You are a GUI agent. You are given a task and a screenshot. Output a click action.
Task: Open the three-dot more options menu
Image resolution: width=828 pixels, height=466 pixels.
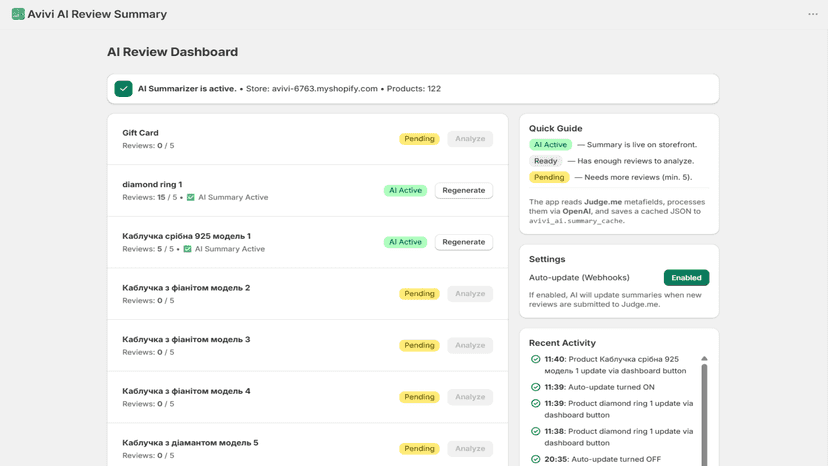[813, 14]
